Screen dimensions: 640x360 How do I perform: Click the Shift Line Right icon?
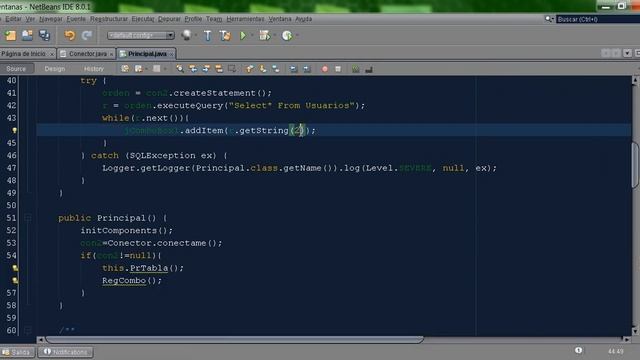pos(307,69)
